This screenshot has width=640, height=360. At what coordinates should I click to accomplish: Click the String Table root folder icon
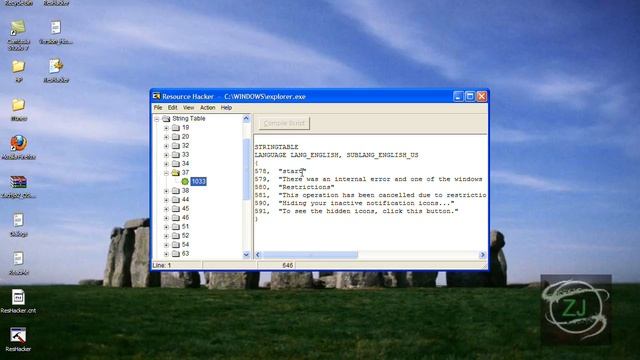(x=166, y=118)
